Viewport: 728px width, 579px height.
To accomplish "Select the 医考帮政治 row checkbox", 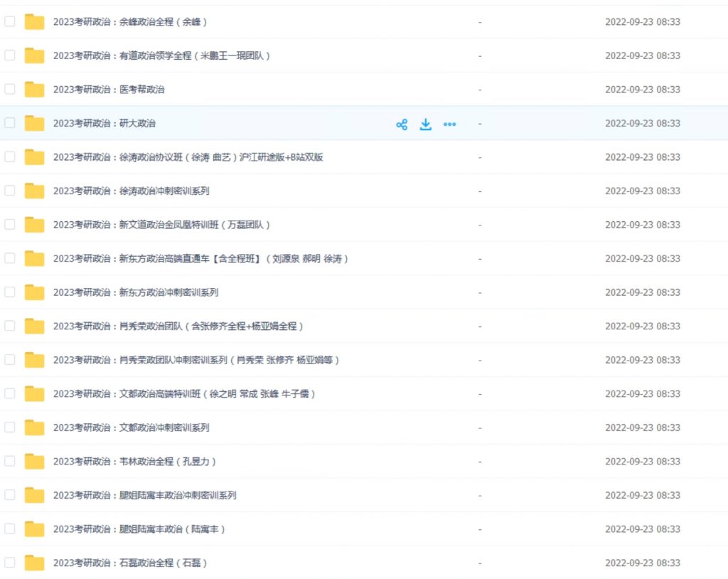I will [x=10, y=89].
